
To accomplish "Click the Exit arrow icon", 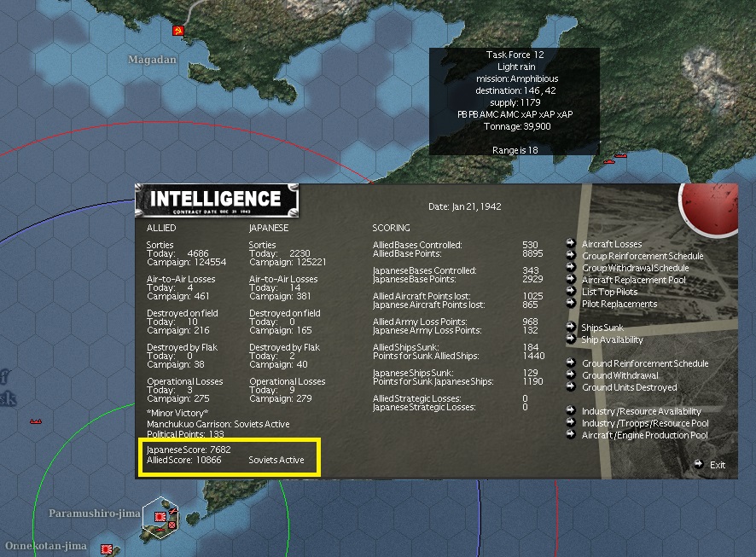I will (699, 464).
